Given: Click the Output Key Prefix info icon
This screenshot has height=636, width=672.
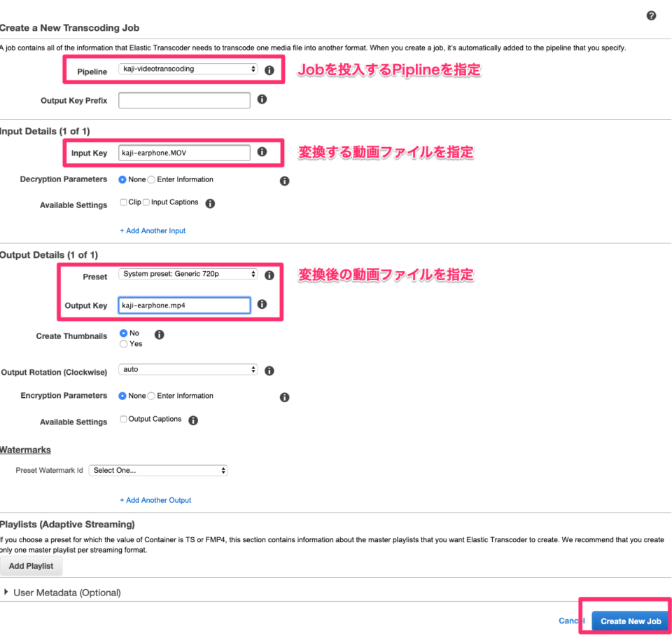Looking at the screenshot, I should 262,99.
